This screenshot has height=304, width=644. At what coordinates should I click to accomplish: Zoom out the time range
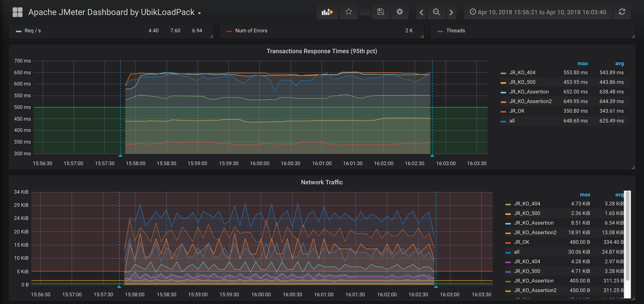[436, 12]
